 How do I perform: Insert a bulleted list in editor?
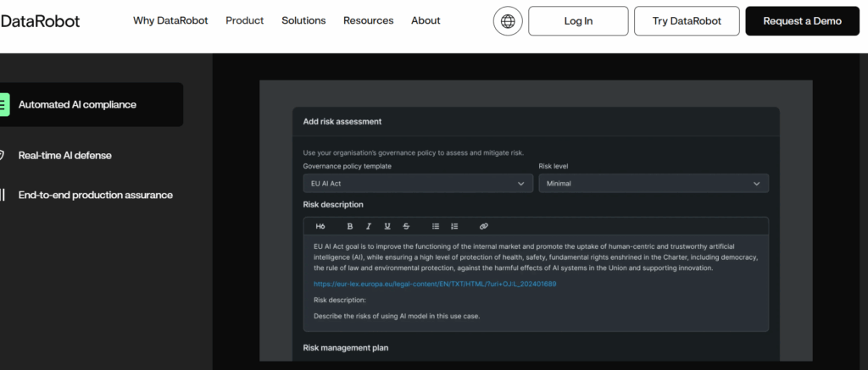(436, 226)
